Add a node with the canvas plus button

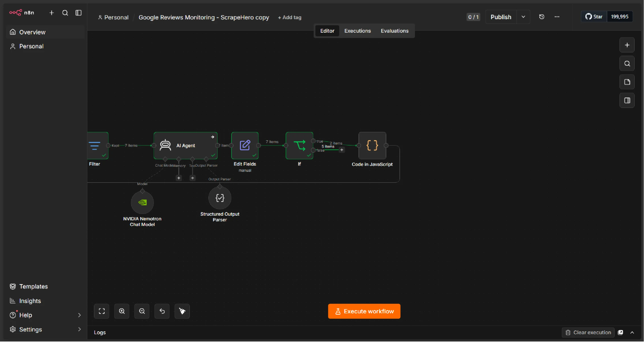(627, 45)
